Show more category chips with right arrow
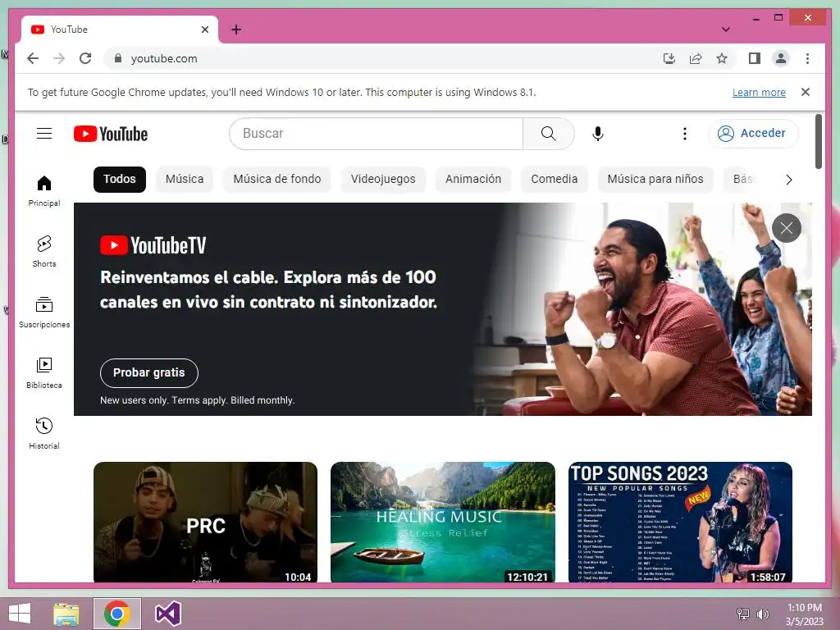The height and width of the screenshot is (630, 840). click(788, 180)
